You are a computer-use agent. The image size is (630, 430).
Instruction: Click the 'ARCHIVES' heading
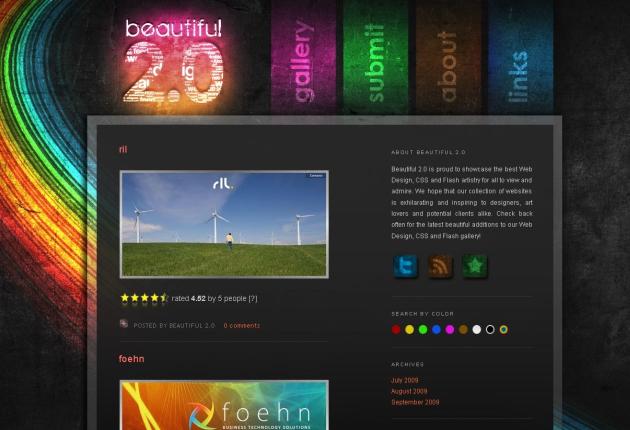(407, 364)
